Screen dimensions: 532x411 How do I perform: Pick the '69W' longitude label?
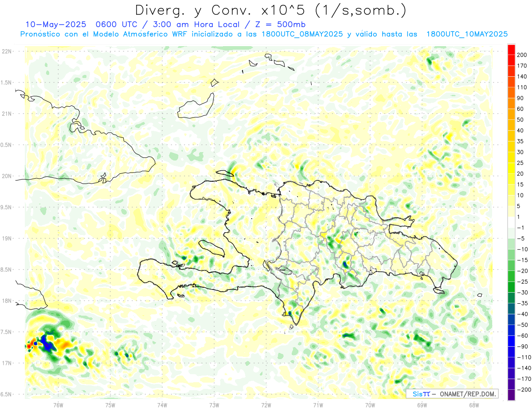click(x=422, y=405)
